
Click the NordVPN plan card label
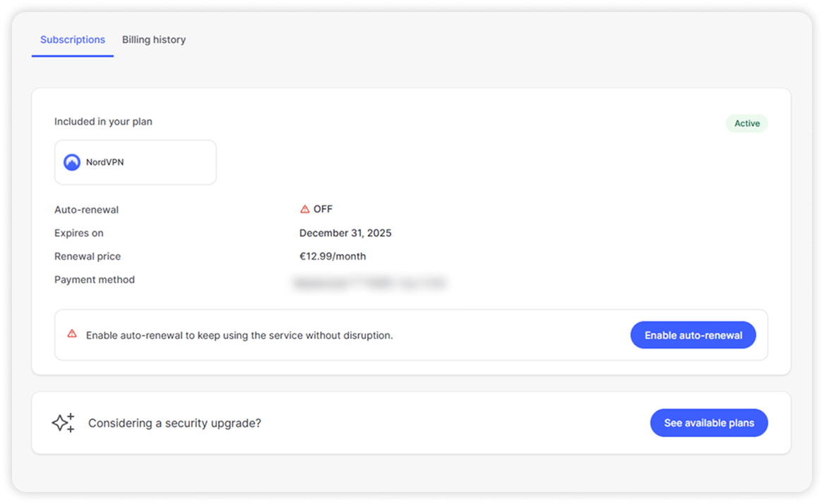point(105,162)
